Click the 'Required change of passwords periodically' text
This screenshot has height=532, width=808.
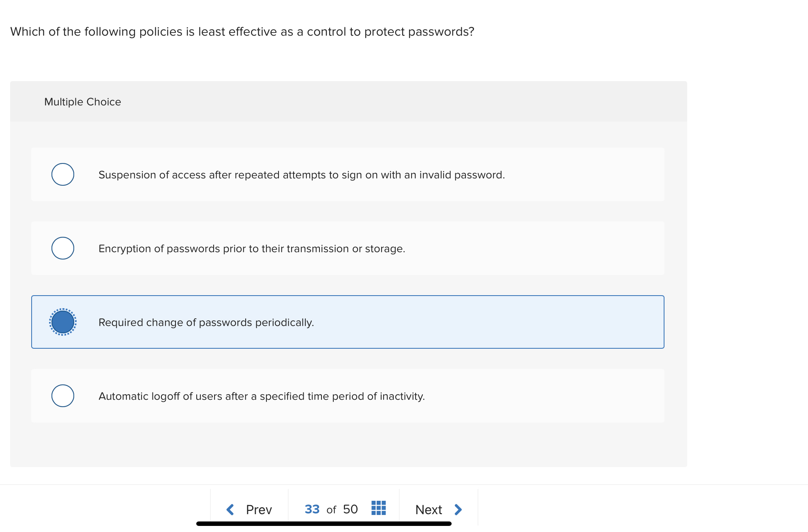tap(206, 322)
